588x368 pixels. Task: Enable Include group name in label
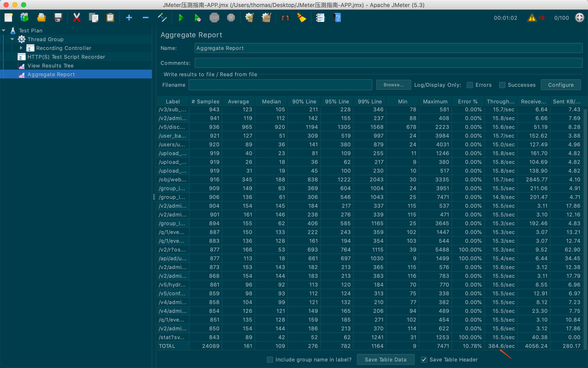(270, 359)
